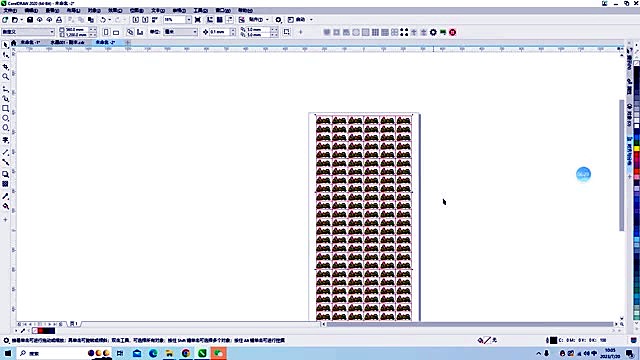This screenshot has height=360, width=640.
Task: Click the black gear plugin icon
Action: click(x=433, y=32)
